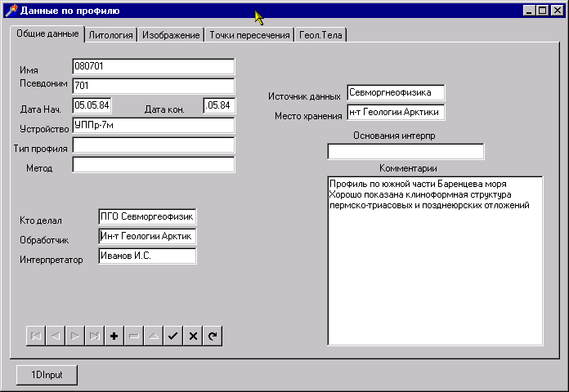Click the next record navigator arrow
This screenshot has height=392, width=569.
74,336
